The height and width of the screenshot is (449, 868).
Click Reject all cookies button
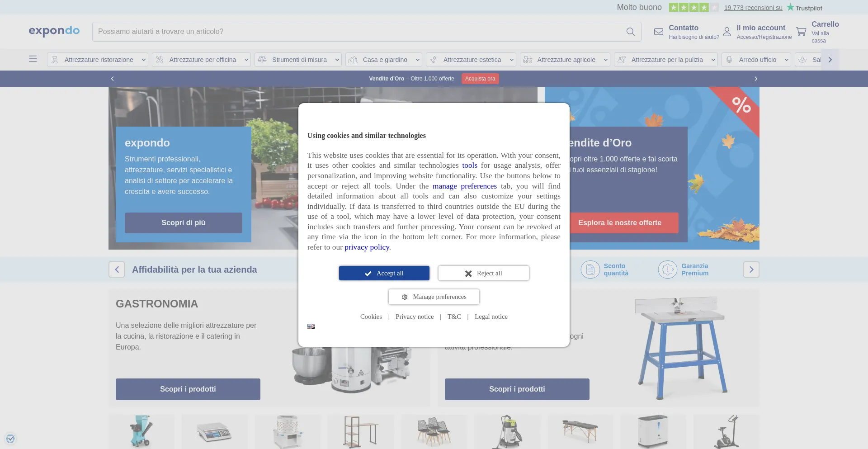pos(484,273)
